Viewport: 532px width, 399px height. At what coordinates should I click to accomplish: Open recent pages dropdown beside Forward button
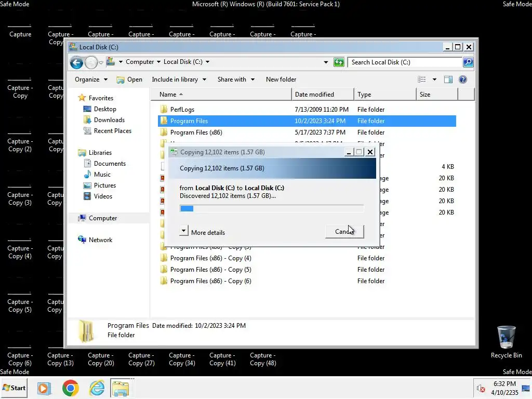101,63
